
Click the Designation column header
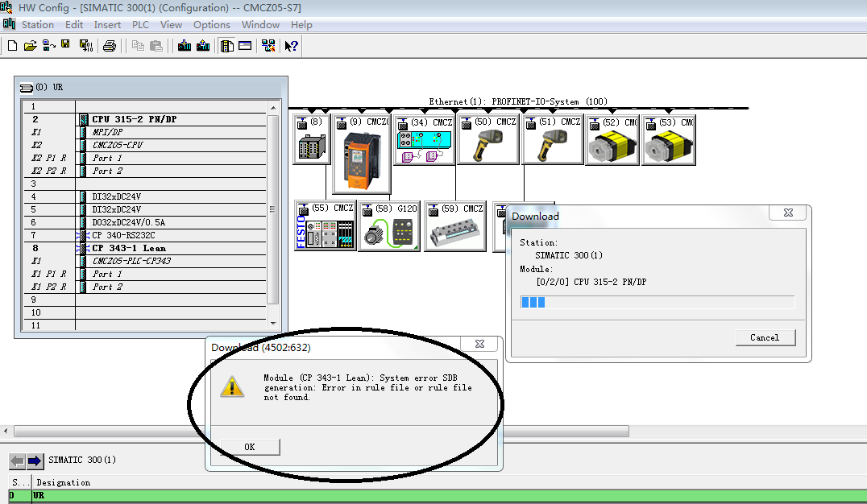pos(63,482)
